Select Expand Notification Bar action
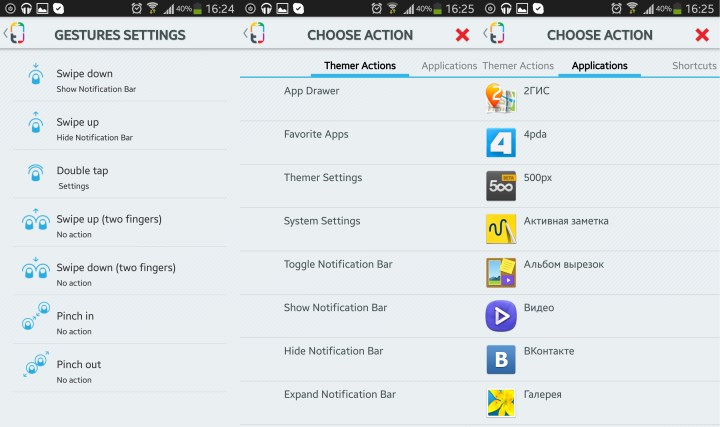The image size is (720, 427). pyautogui.click(x=340, y=394)
